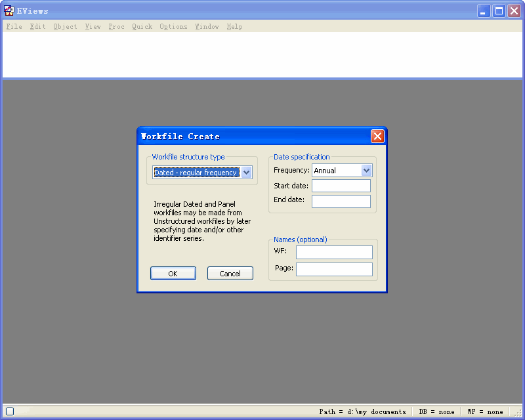Image resolution: width=525 pixels, height=420 pixels.
Task: Click the Path = d:\my documents status section
Action: (363, 411)
